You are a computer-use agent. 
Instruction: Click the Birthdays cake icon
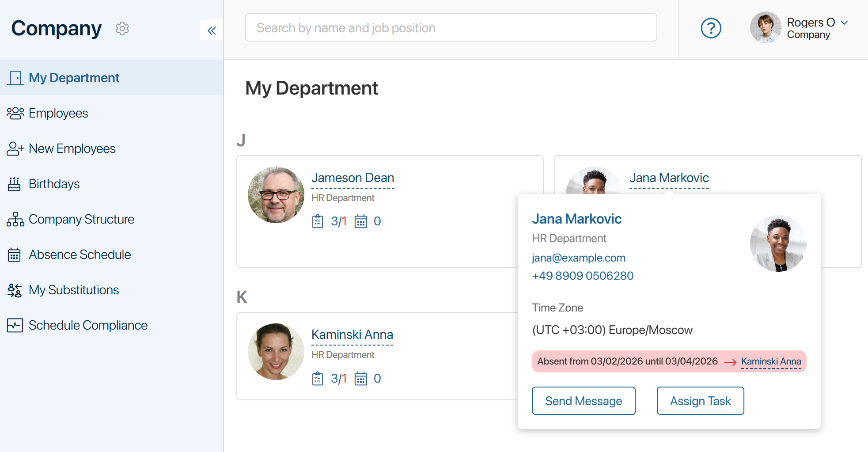pos(14,184)
